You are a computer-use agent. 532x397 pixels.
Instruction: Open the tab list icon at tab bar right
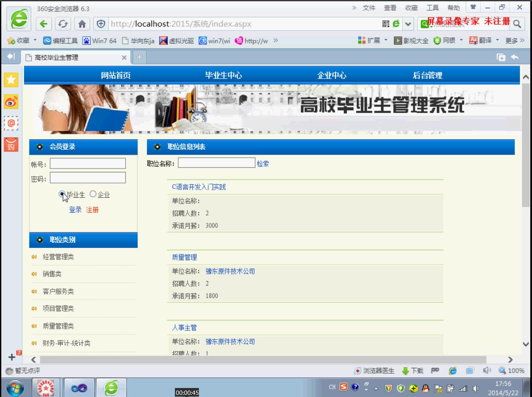[501, 57]
